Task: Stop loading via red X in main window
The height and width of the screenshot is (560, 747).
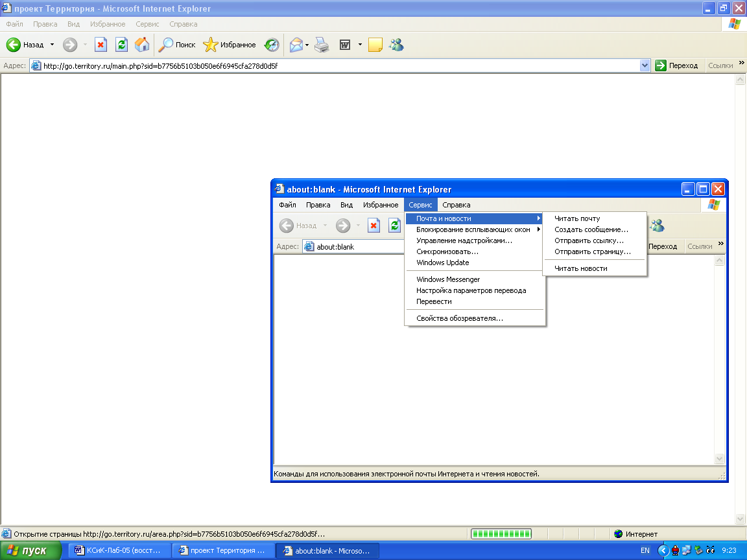Action: pos(101,45)
